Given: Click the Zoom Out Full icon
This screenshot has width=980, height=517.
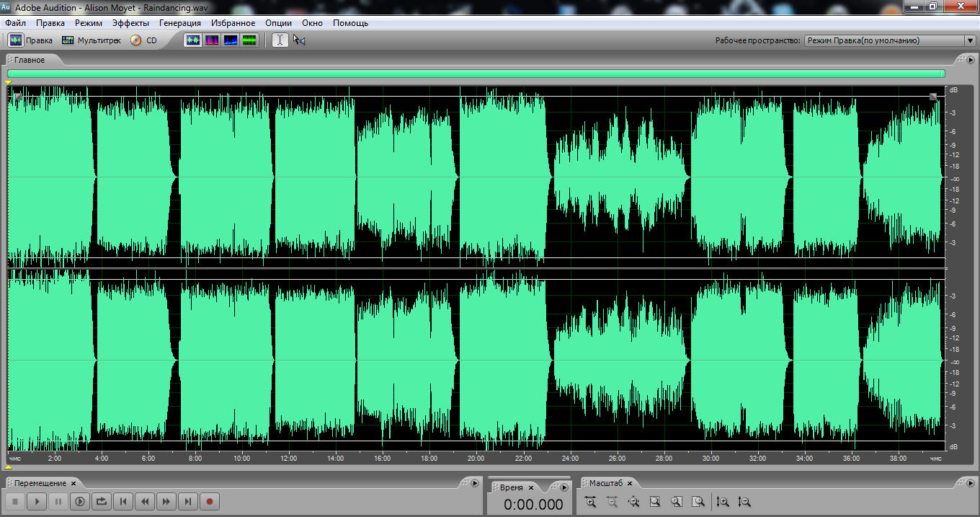Looking at the screenshot, I should pyautogui.click(x=634, y=502).
